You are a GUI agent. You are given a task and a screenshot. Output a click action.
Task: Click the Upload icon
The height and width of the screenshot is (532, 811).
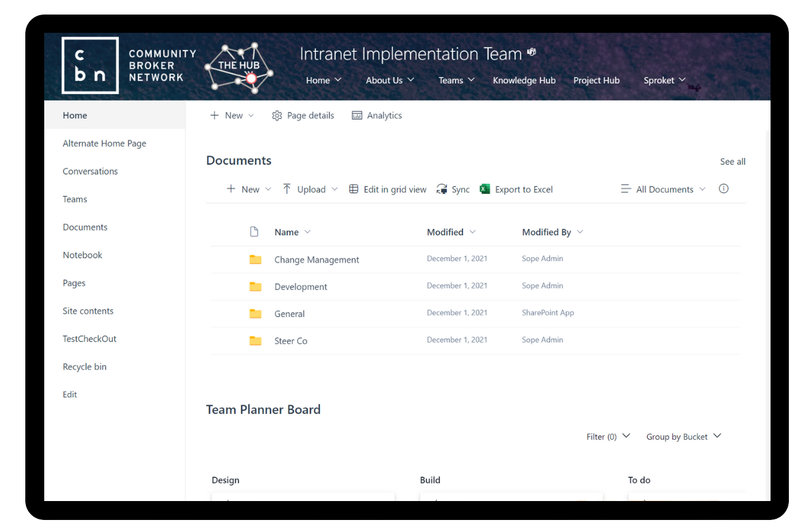(287, 189)
